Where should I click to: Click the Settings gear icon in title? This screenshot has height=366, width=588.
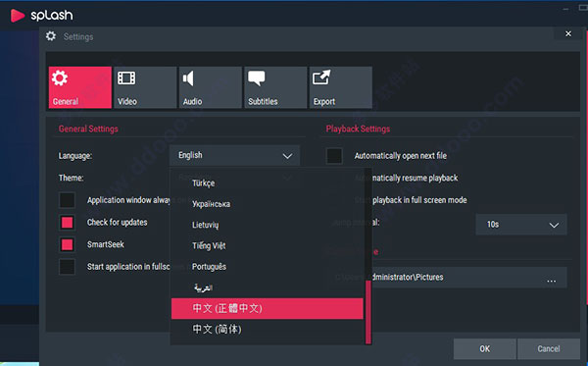point(51,36)
